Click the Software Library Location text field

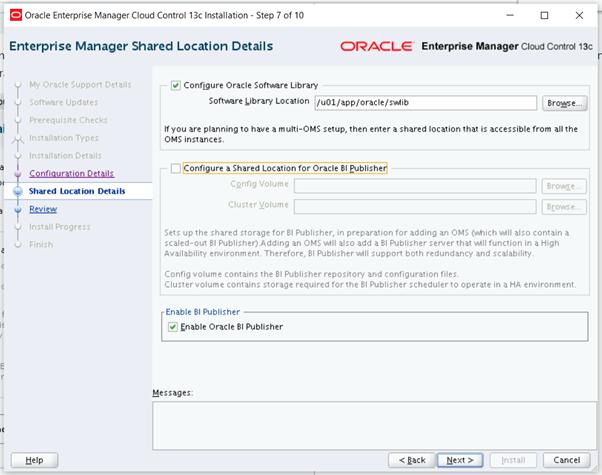[425, 103]
